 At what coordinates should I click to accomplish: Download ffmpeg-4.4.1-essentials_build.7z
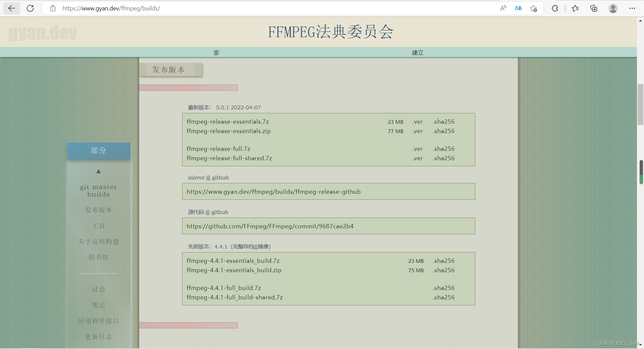(x=233, y=261)
